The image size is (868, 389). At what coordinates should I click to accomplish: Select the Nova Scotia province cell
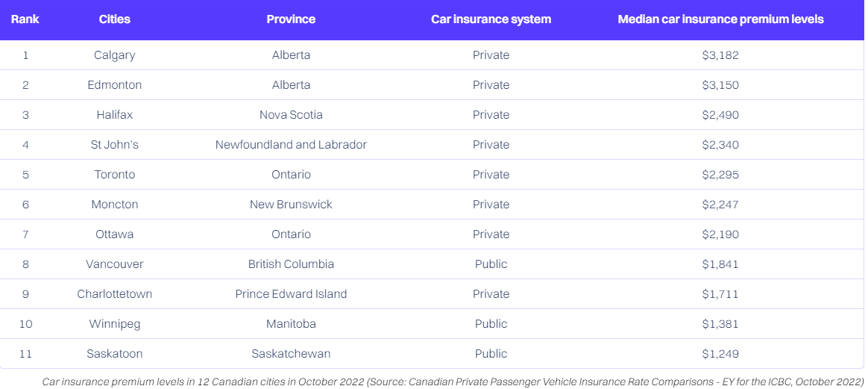point(291,115)
